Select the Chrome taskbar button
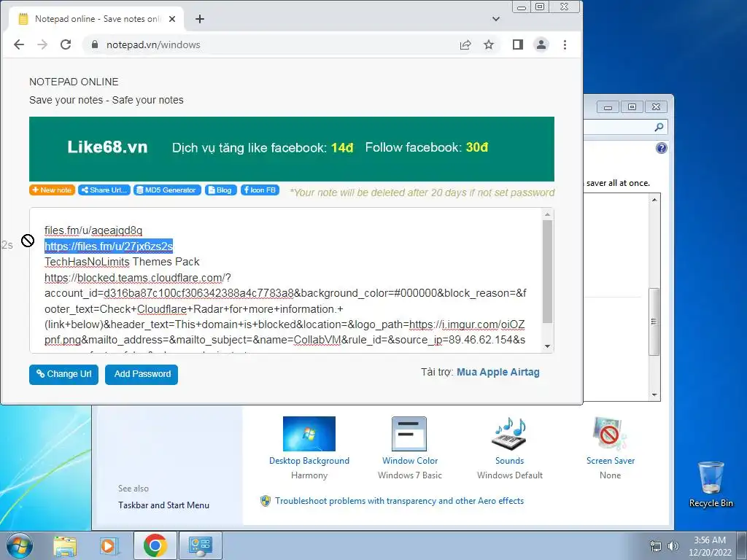The width and height of the screenshot is (747, 560). pos(155,545)
